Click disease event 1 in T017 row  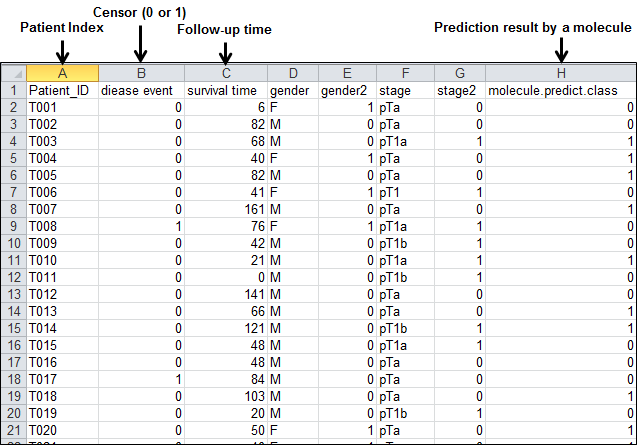point(141,379)
